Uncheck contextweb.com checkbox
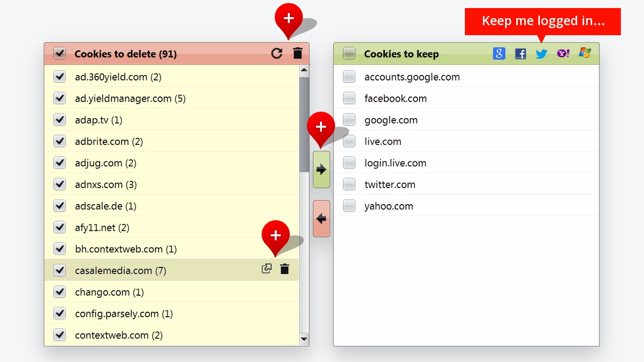Screen dimensions: 644x362 tap(60, 335)
